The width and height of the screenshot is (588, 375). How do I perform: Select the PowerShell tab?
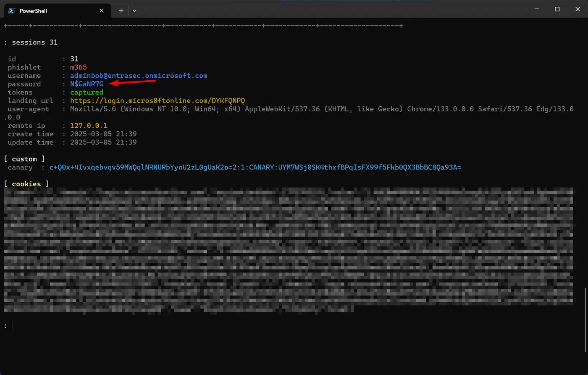tap(58, 11)
